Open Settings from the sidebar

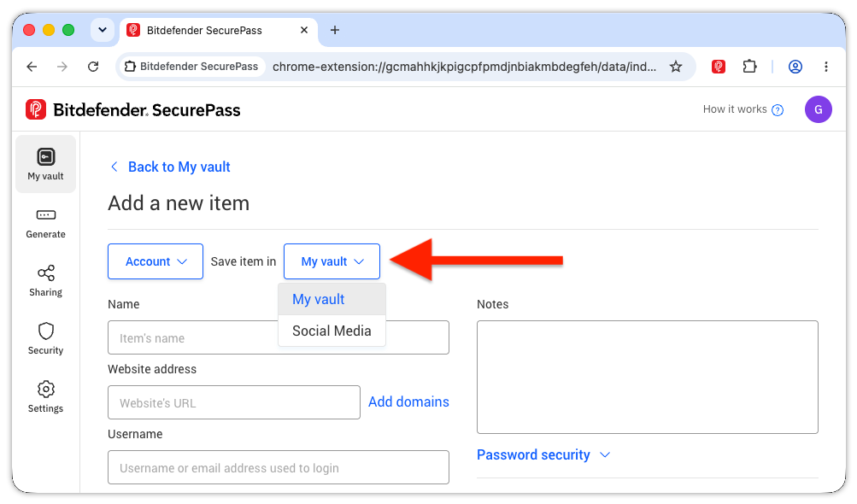(x=45, y=397)
